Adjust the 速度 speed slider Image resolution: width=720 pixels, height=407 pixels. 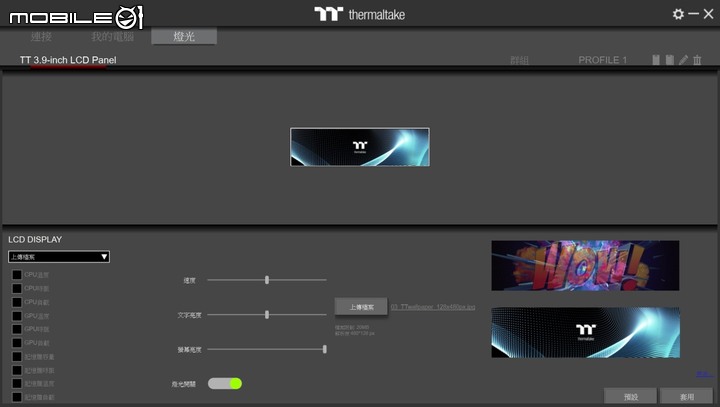click(x=267, y=280)
